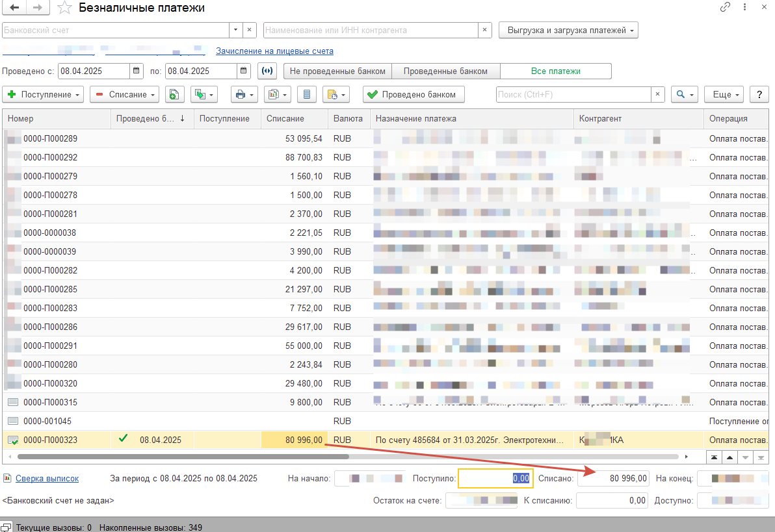Copy the selected document with the copy icon

pyautogui.click(x=174, y=94)
